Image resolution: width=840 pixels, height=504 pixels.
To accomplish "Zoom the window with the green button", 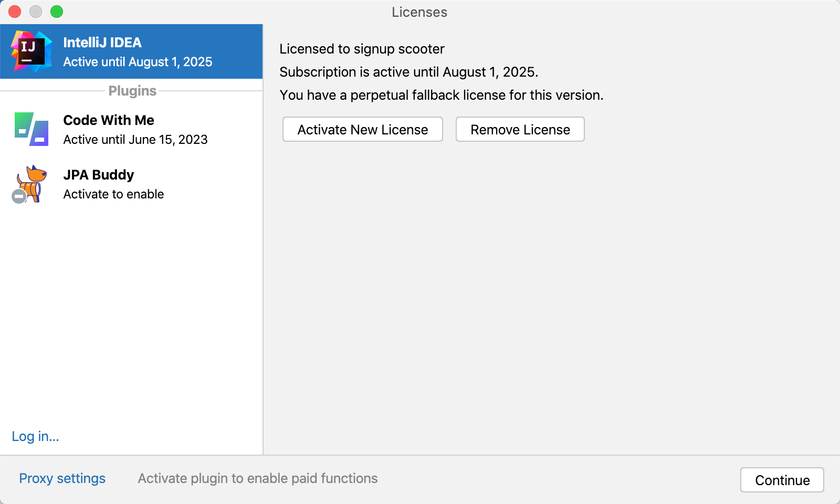I will pos(57,12).
